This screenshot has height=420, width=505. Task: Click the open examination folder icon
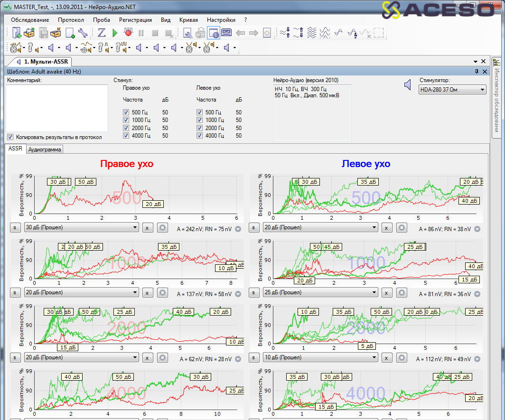[x=29, y=33]
